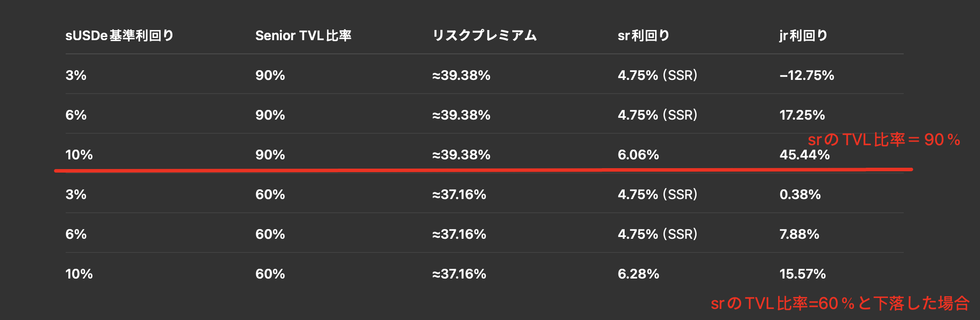Click the sUSDe基準利回り column header

(x=119, y=35)
